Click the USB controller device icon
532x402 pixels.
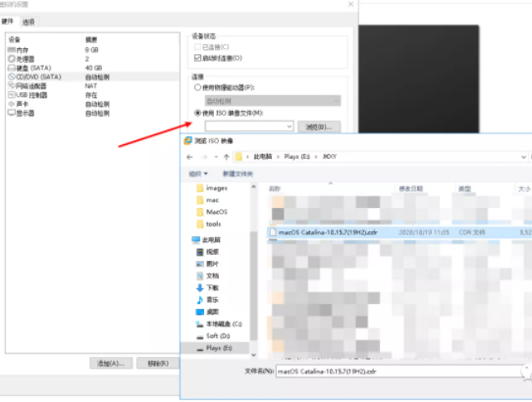(12, 95)
